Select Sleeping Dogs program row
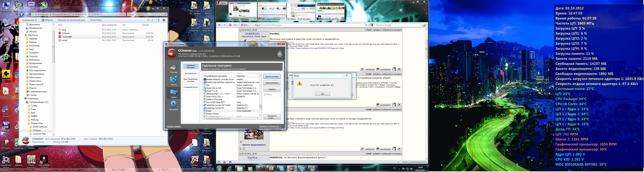This screenshot has height=172, width=644. coord(231,94)
